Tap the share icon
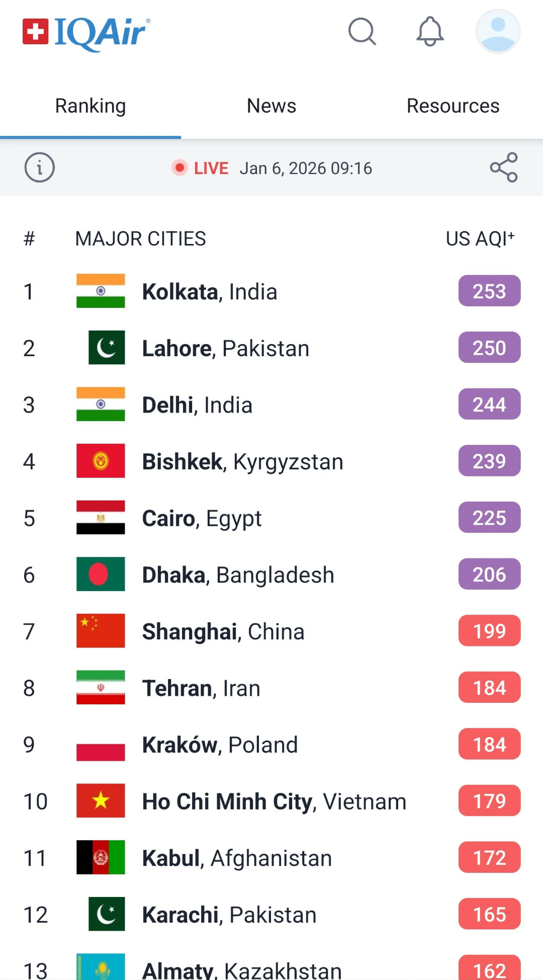 click(x=504, y=168)
